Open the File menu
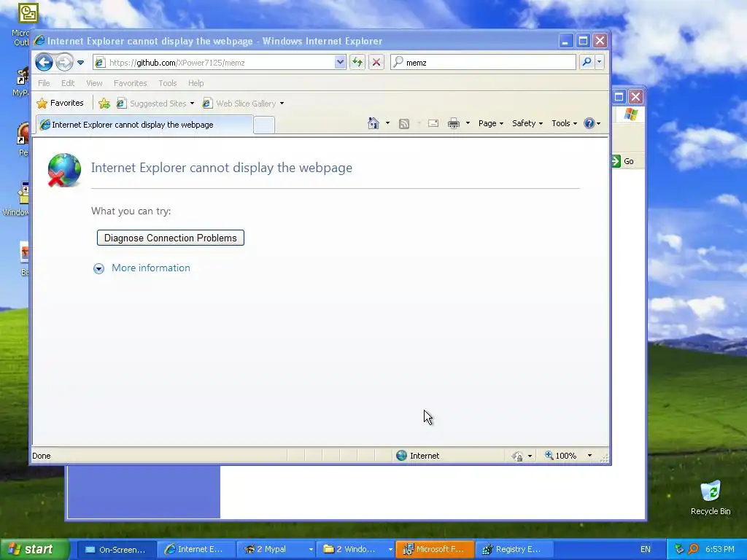Screen dimensions: 747x560 pyautogui.click(x=44, y=83)
